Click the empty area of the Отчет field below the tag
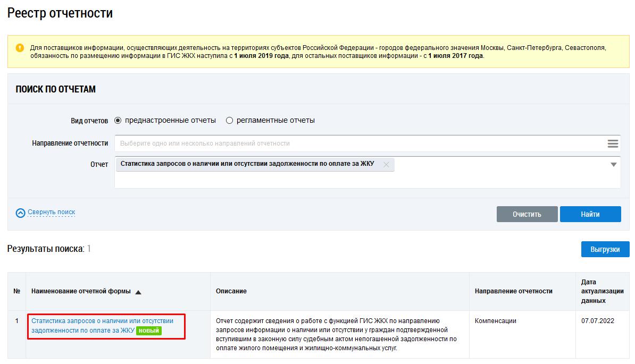Image resolution: width=635 pixels, height=364 pixels. [x=367, y=180]
